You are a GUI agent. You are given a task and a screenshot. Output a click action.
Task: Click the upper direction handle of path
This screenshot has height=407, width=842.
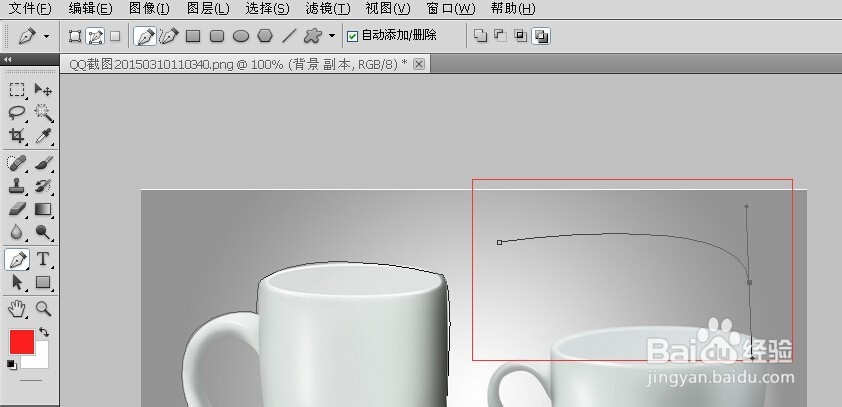pos(746,206)
